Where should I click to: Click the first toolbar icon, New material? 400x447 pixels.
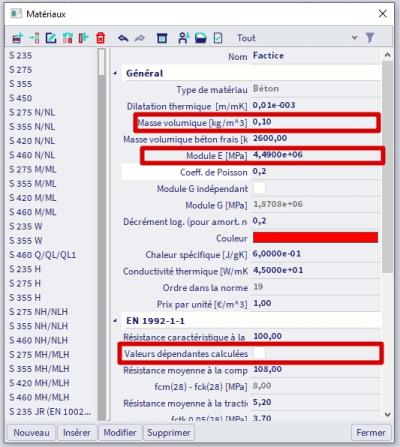pos(17,38)
